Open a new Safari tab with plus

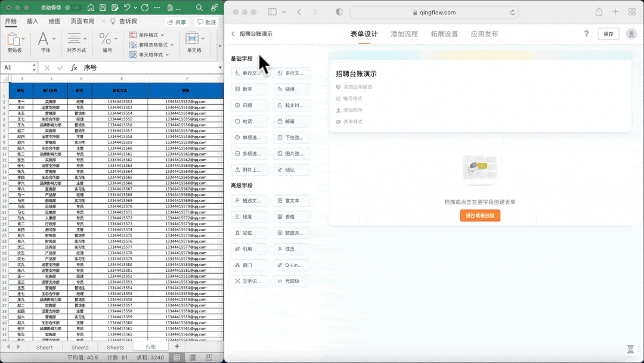point(615,12)
